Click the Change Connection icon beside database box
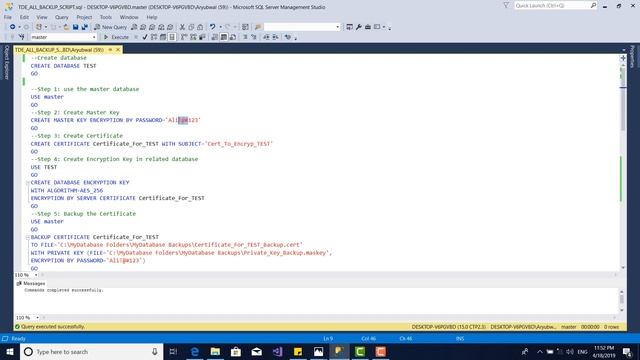This screenshot has height=360, width=640. pyautogui.click(x=21, y=37)
